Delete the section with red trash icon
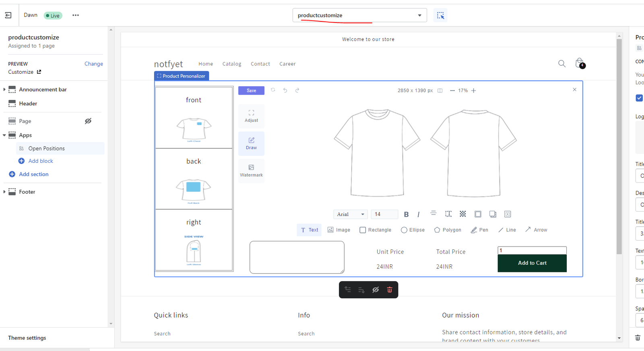644x351 pixels. click(x=389, y=290)
